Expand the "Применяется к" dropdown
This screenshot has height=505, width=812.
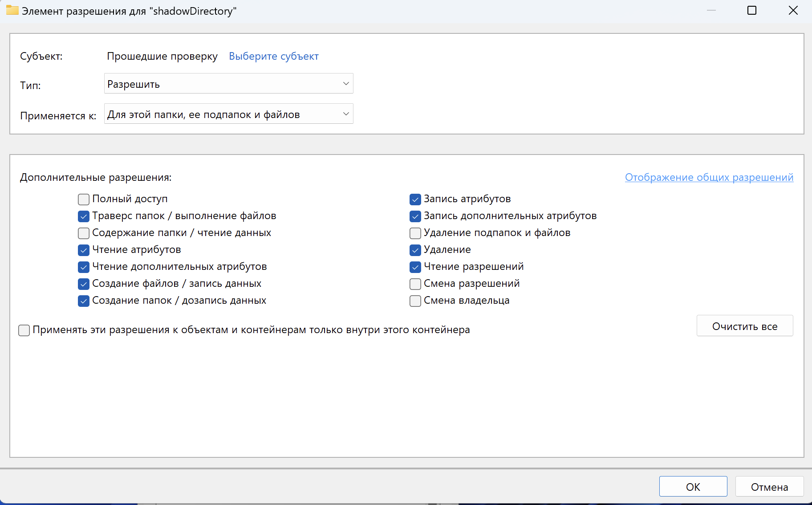[228, 114]
